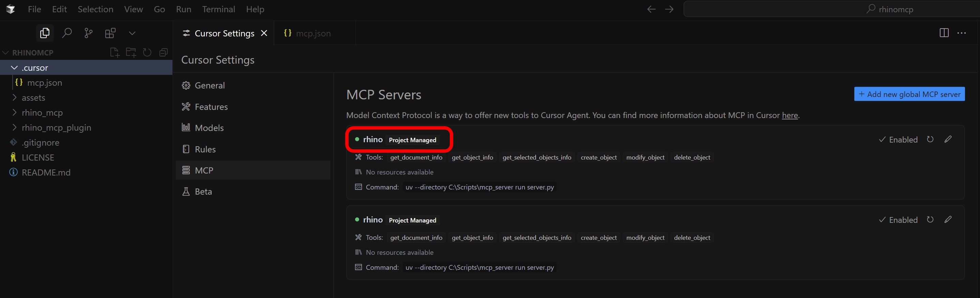Follow the 'here' MCP documentation link
This screenshot has width=980, height=298.
click(790, 115)
